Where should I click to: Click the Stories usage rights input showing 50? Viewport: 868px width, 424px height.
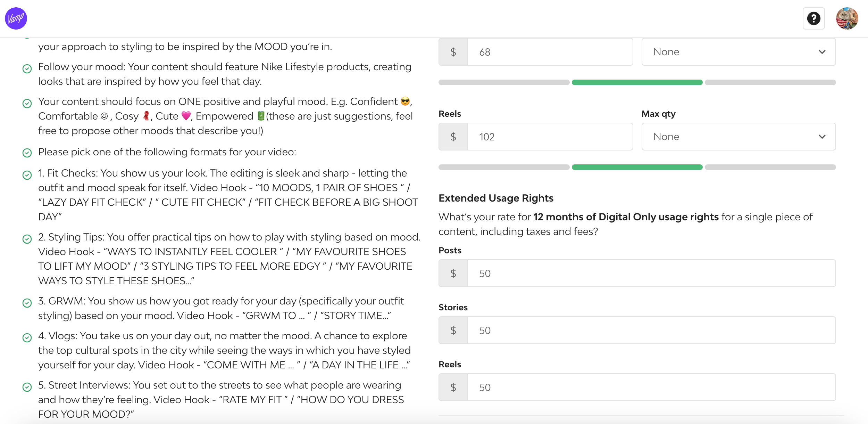(651, 331)
